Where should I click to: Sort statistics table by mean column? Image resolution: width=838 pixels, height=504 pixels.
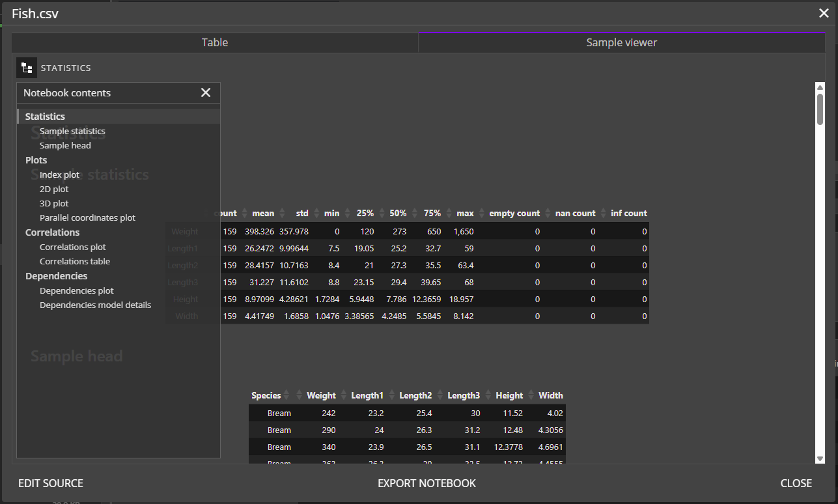(x=263, y=213)
